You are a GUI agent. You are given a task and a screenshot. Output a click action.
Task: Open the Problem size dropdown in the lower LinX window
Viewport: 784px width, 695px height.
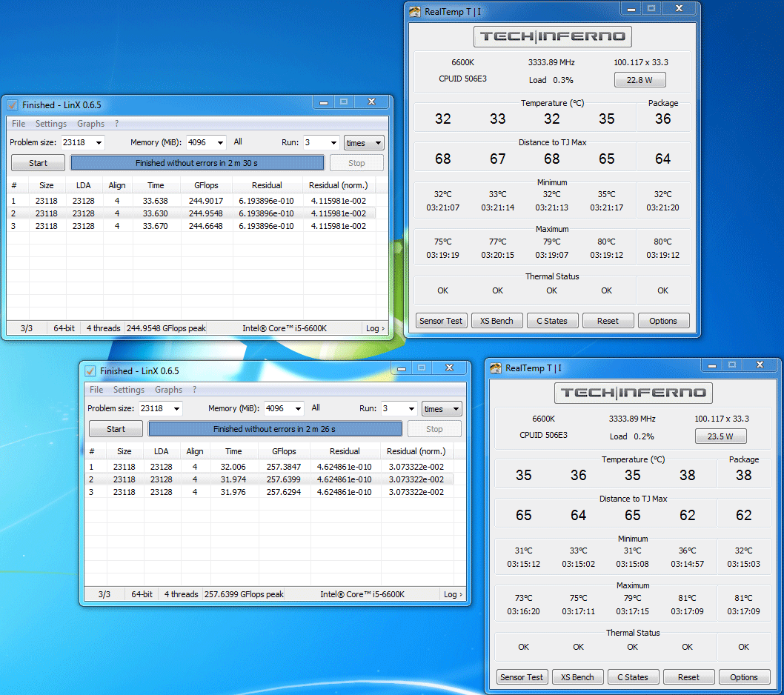point(176,408)
